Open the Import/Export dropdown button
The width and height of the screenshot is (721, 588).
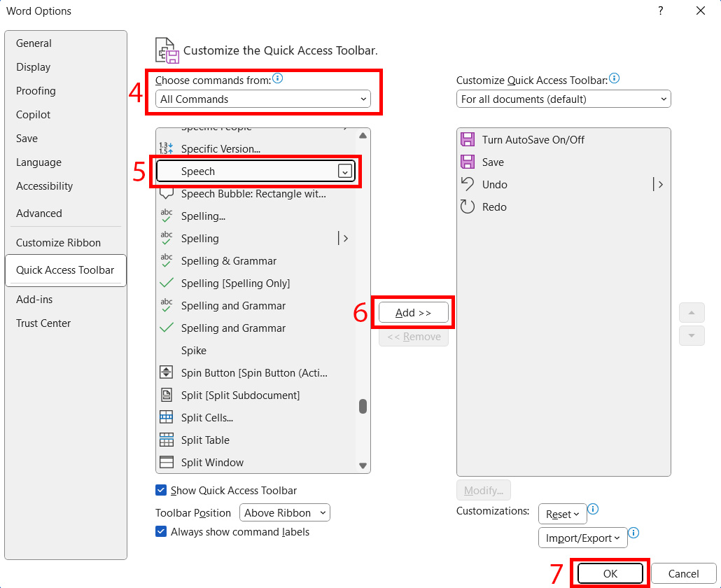tap(582, 538)
